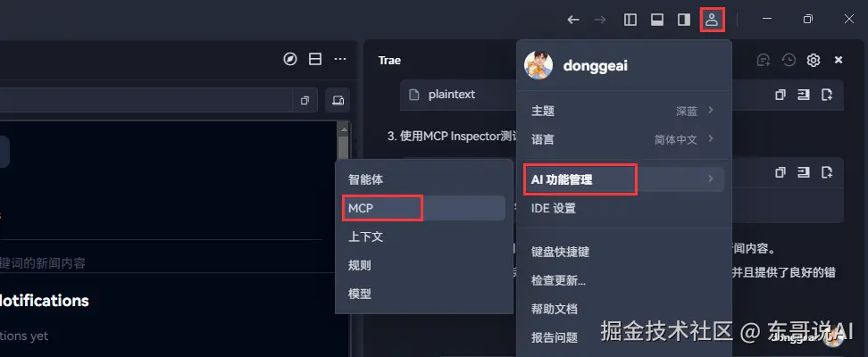Open Trae panel settings gear
The image size is (868, 357).
point(814,60)
